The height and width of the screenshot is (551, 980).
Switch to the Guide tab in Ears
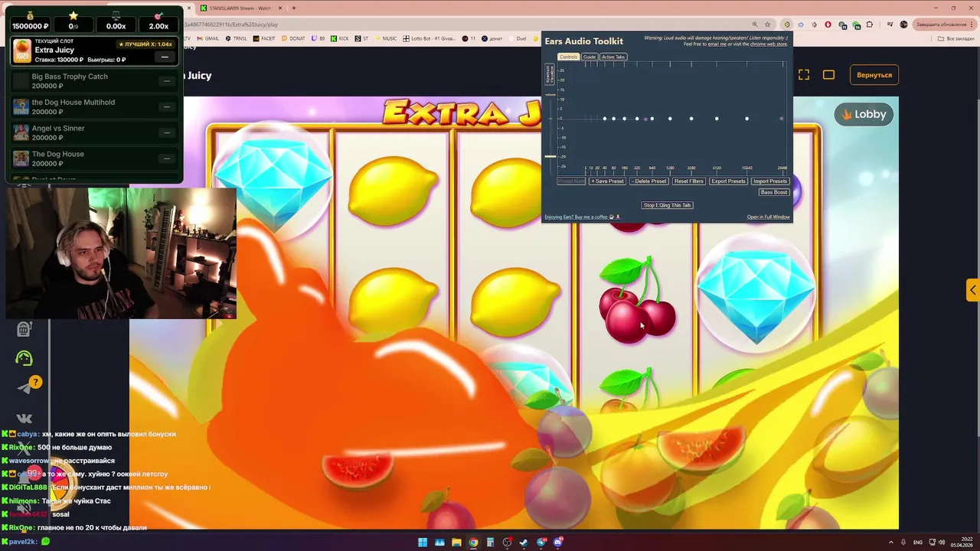click(589, 57)
